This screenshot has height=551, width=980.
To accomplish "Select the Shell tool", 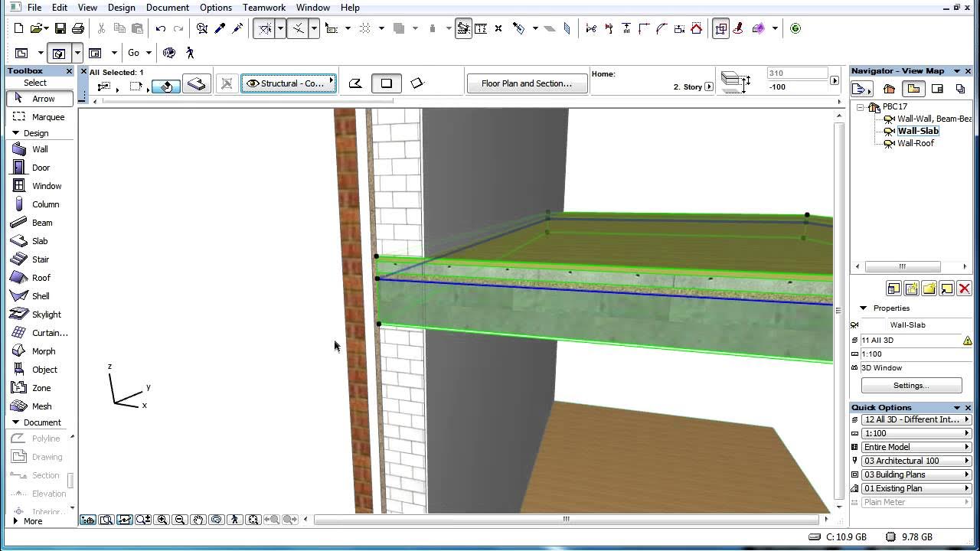I will tap(41, 296).
